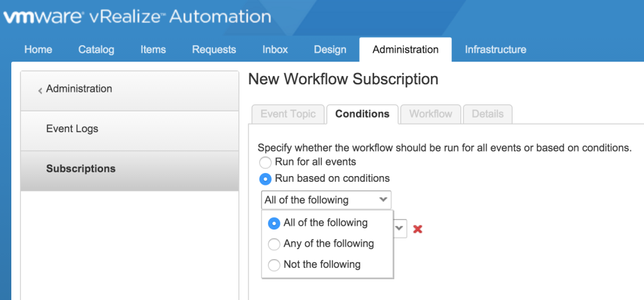Screen dimensions: 644x300
Task: Click the back chevron beside Administration
Action: click(x=40, y=91)
